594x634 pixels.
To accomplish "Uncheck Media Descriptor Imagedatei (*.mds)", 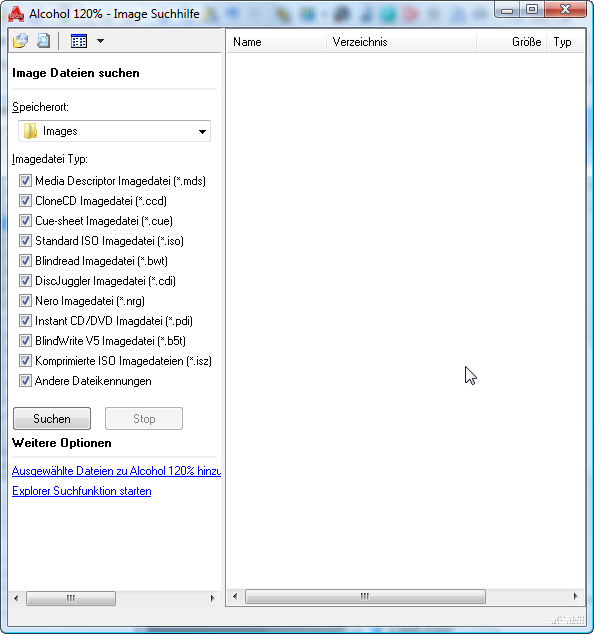I will pyautogui.click(x=25, y=181).
